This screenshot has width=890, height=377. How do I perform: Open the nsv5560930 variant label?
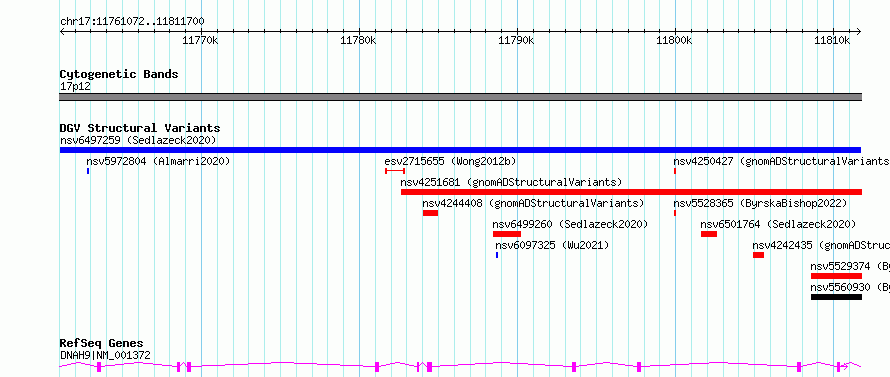click(850, 287)
